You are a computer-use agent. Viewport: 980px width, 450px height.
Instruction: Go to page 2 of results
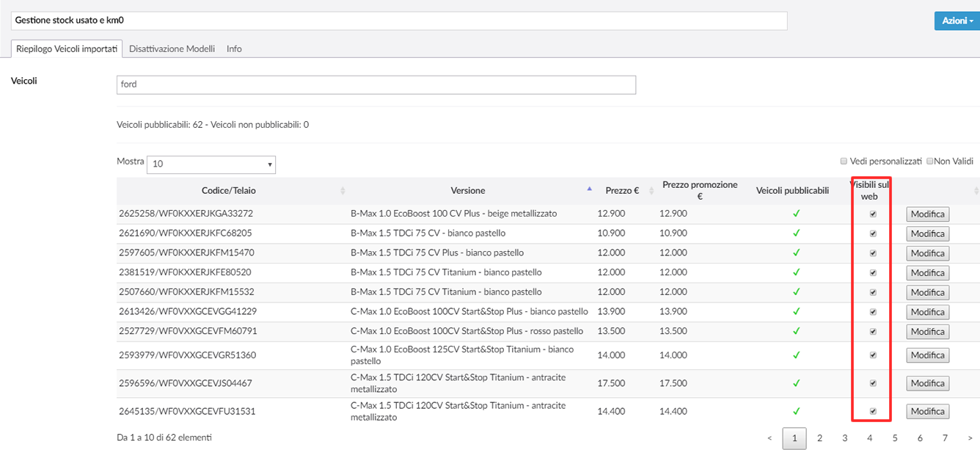[819, 438]
